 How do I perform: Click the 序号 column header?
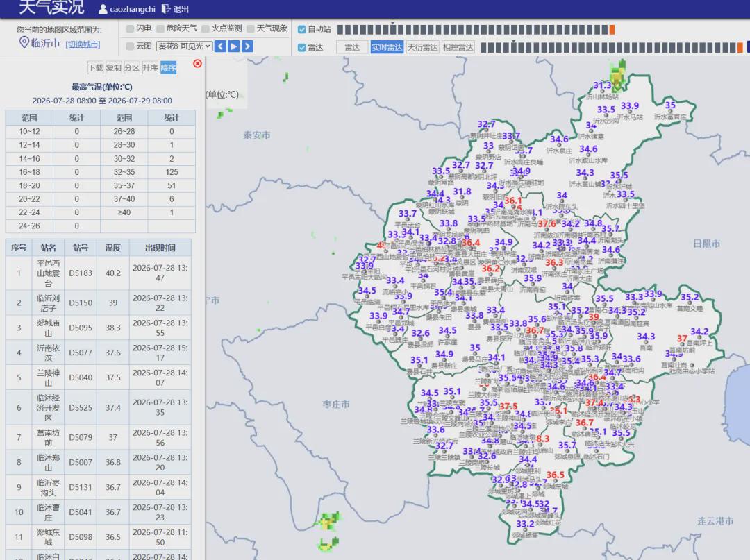pos(19,248)
